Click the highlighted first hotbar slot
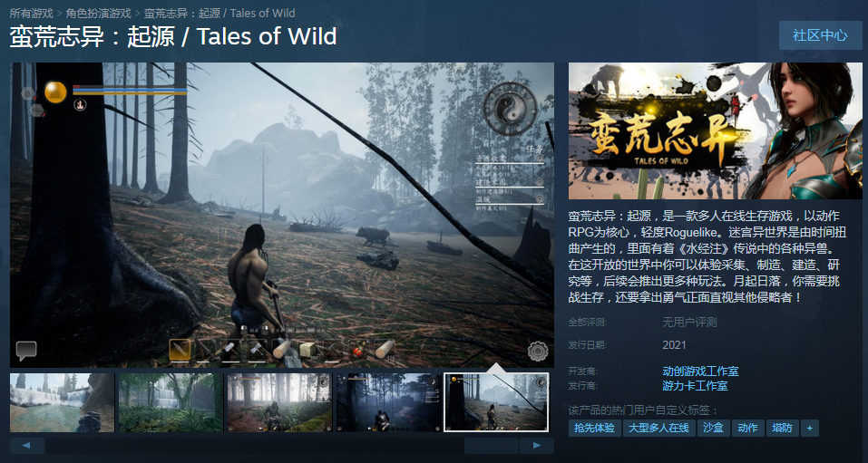The width and height of the screenshot is (868, 463). pyautogui.click(x=180, y=350)
